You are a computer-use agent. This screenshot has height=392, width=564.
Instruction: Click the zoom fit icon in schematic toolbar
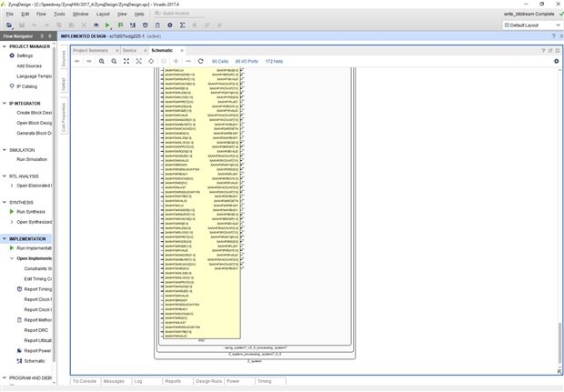point(126,61)
